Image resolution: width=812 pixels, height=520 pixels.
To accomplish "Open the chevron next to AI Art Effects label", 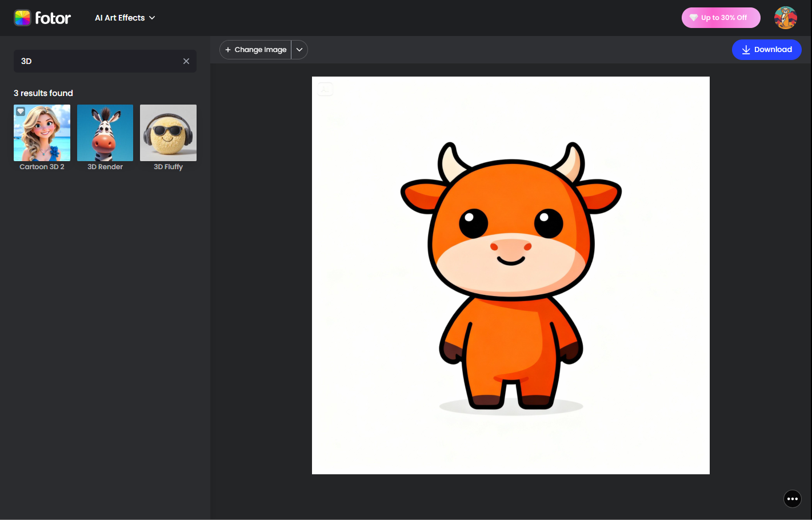I will [151, 18].
